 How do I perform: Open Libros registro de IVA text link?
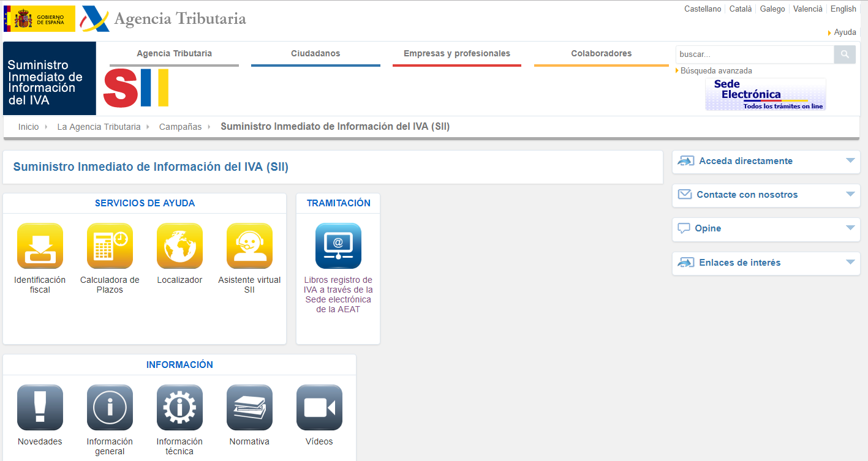[338, 294]
